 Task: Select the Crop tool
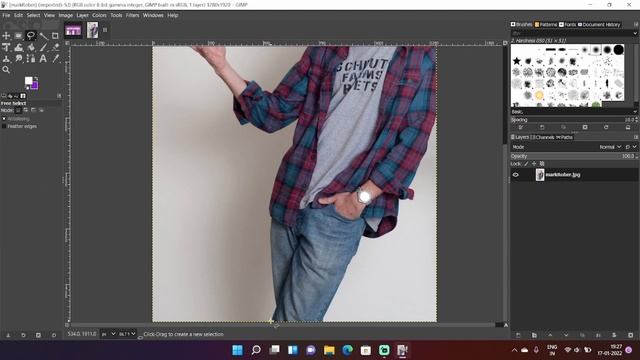click(x=55, y=36)
